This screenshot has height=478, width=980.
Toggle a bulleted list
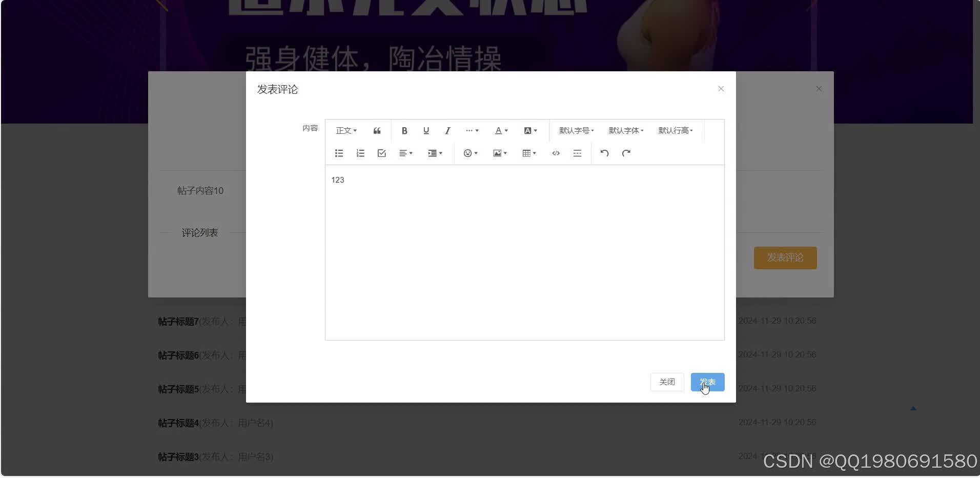(339, 153)
